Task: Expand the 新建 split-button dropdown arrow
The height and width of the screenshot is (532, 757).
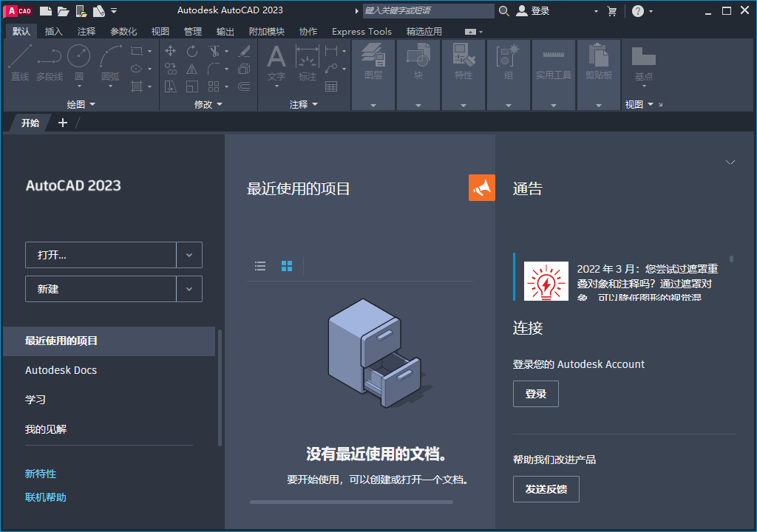Action: (x=189, y=289)
